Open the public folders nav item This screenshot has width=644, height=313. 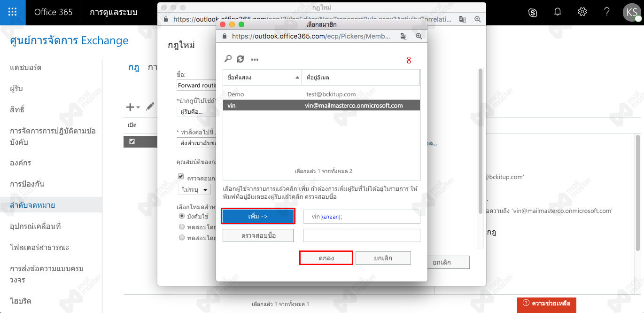coord(39,247)
